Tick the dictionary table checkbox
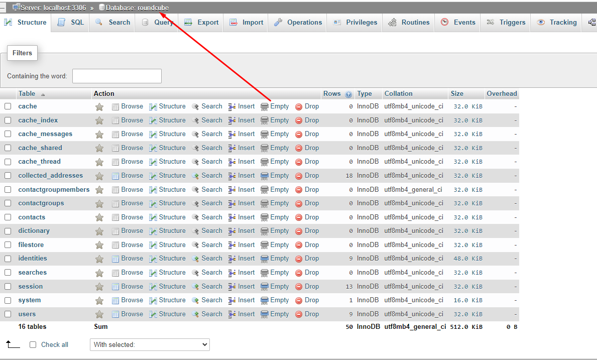The width and height of the screenshot is (597, 364). 8,231
